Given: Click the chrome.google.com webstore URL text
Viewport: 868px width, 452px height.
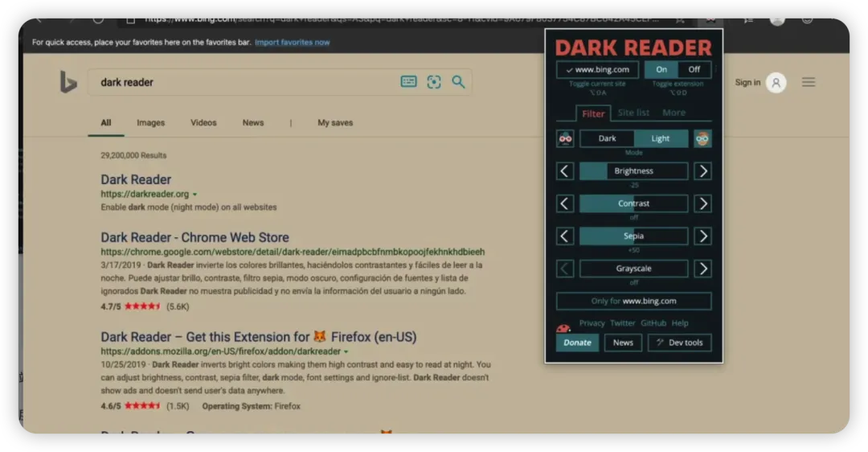Looking at the screenshot, I should [x=293, y=252].
